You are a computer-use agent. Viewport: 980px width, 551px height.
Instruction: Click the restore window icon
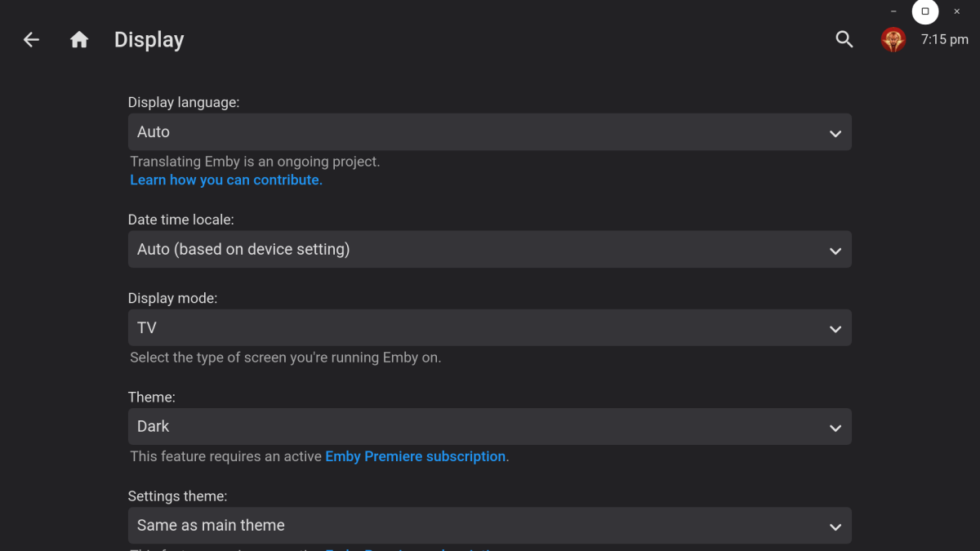(x=924, y=11)
